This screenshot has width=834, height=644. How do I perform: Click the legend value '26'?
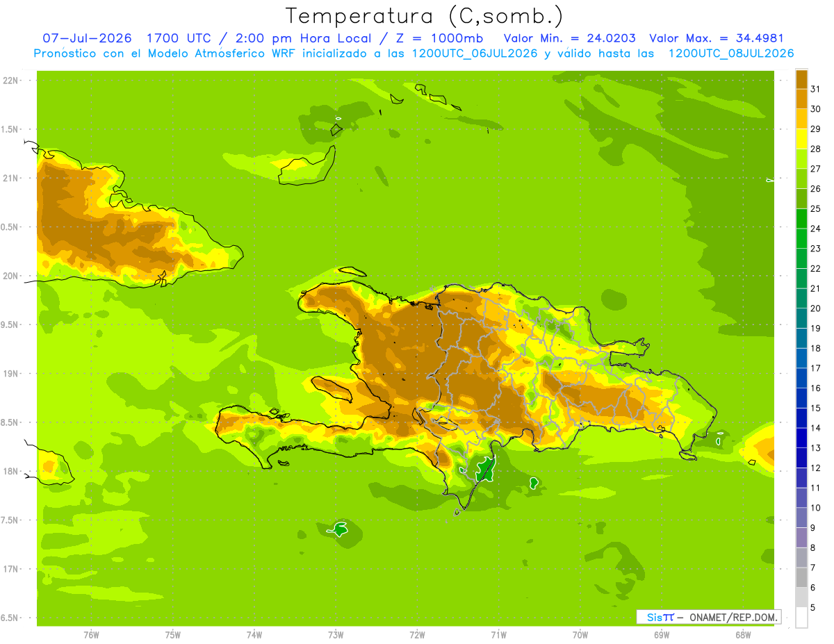[815, 189]
